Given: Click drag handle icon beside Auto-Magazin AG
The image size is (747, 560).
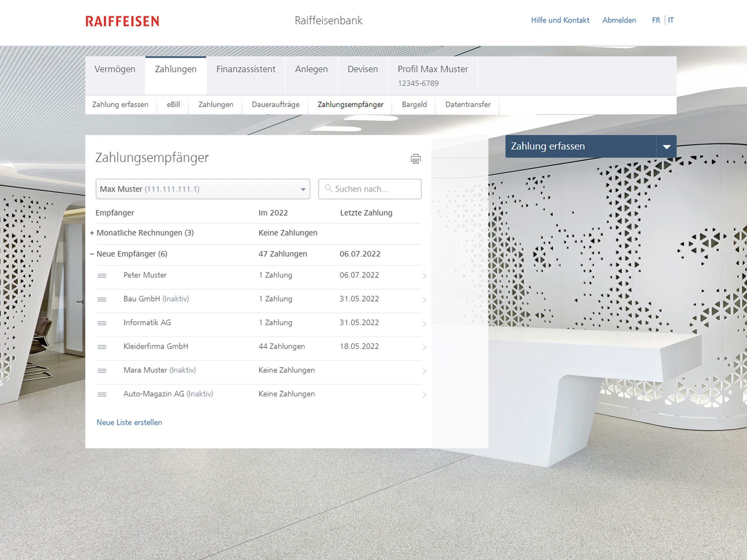Looking at the screenshot, I should pyautogui.click(x=102, y=394).
